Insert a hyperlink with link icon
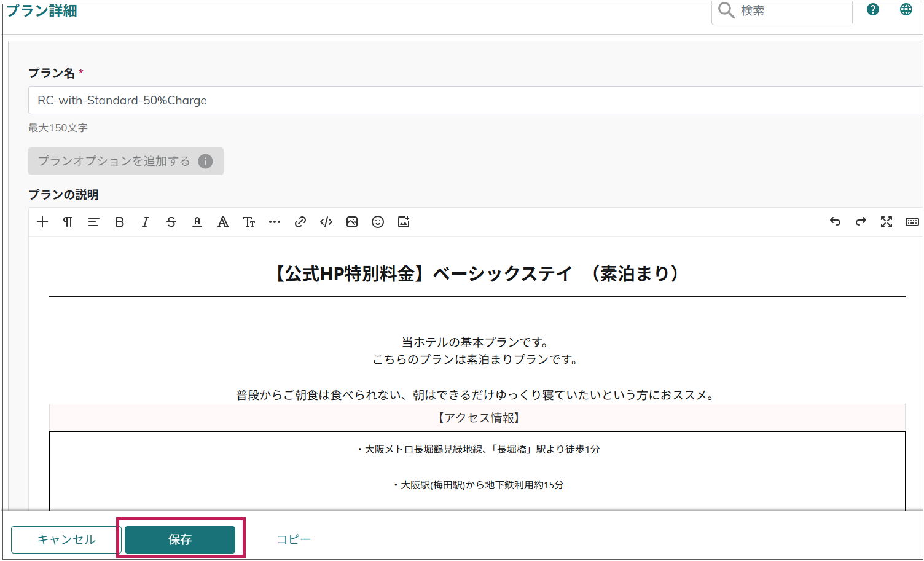 pyautogui.click(x=300, y=222)
